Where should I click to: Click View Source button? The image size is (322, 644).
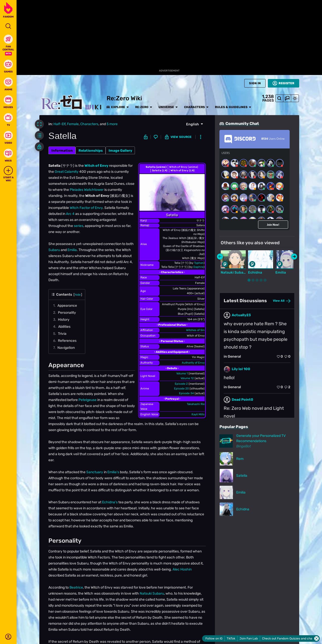[178, 137]
